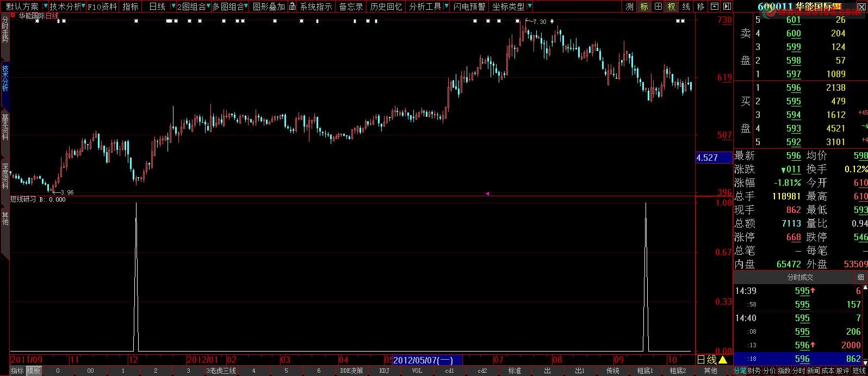Screen dimensions: 868x376
Task: Switch to 指数 tab in right panel
Action: [x=784, y=371]
